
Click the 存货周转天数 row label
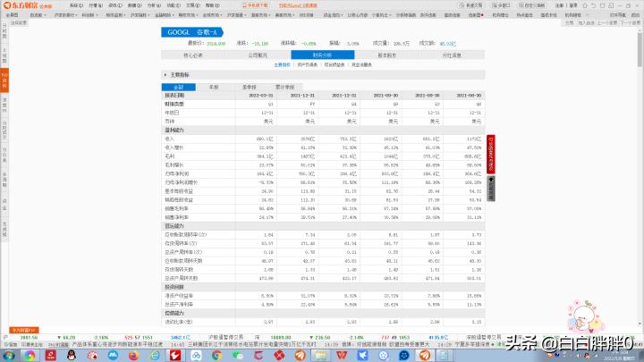179,270
